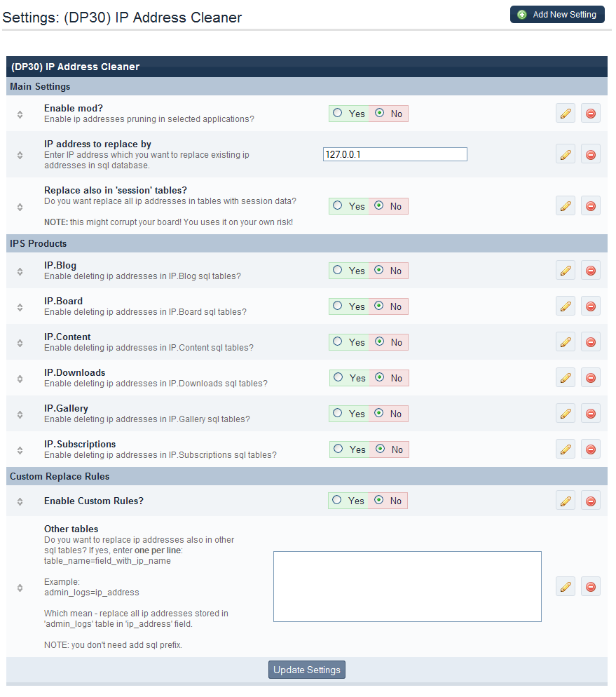Click the pencil edit icon for Enable mod
The height and width of the screenshot is (697, 616).
point(566,114)
